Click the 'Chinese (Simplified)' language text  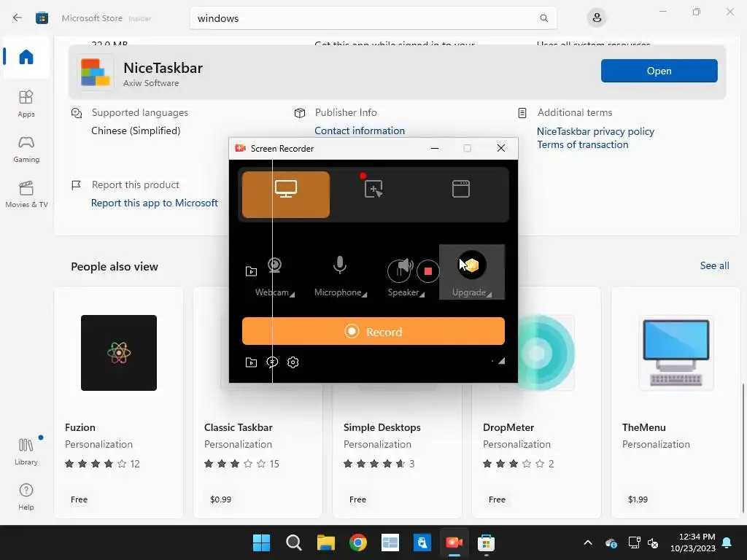point(136,131)
